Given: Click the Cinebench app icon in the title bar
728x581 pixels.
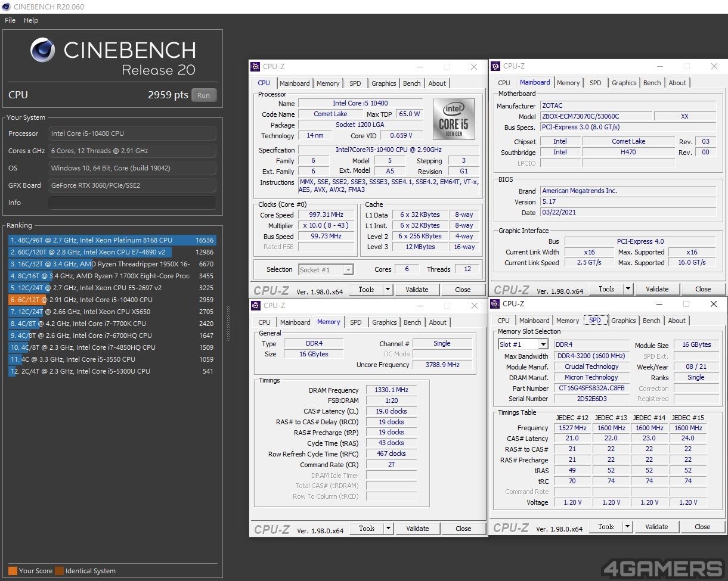Looking at the screenshot, I should [5, 6].
